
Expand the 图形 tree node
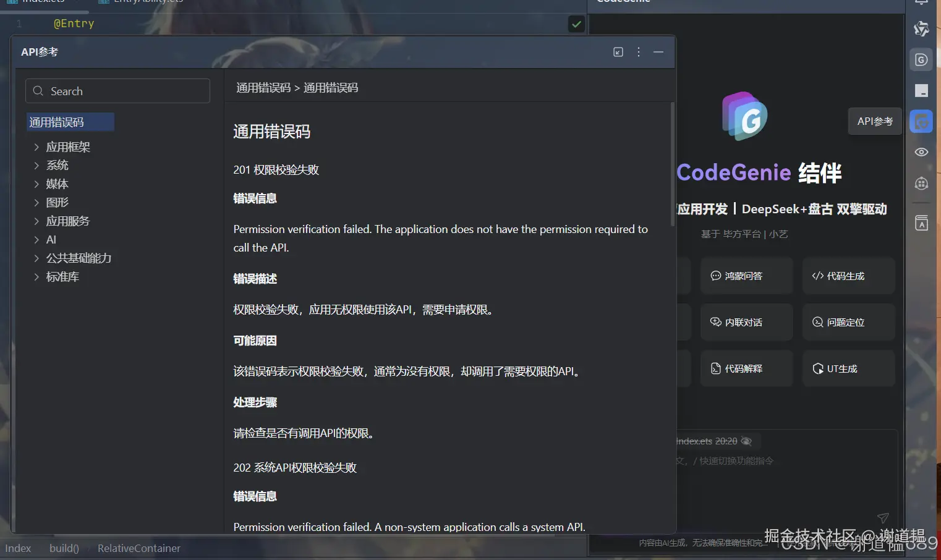pyautogui.click(x=36, y=203)
